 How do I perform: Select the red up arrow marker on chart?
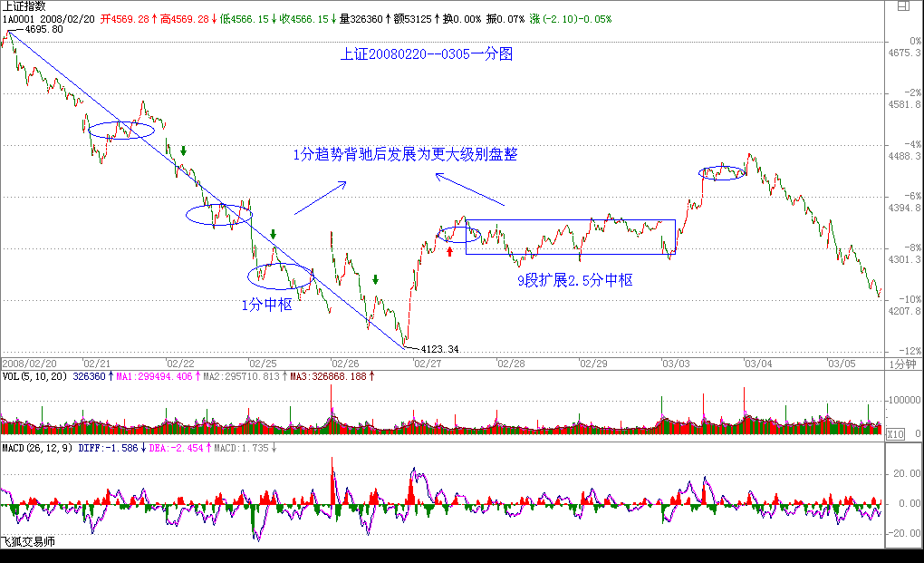(449, 251)
